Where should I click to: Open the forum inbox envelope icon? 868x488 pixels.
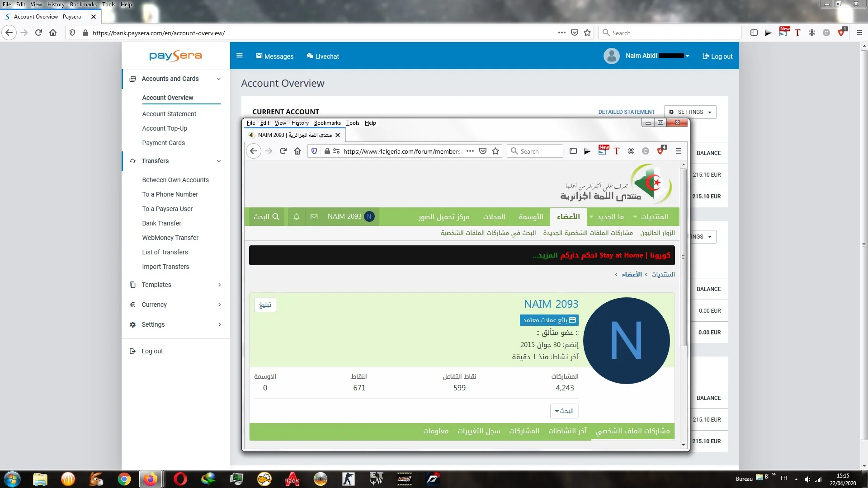[x=314, y=217]
